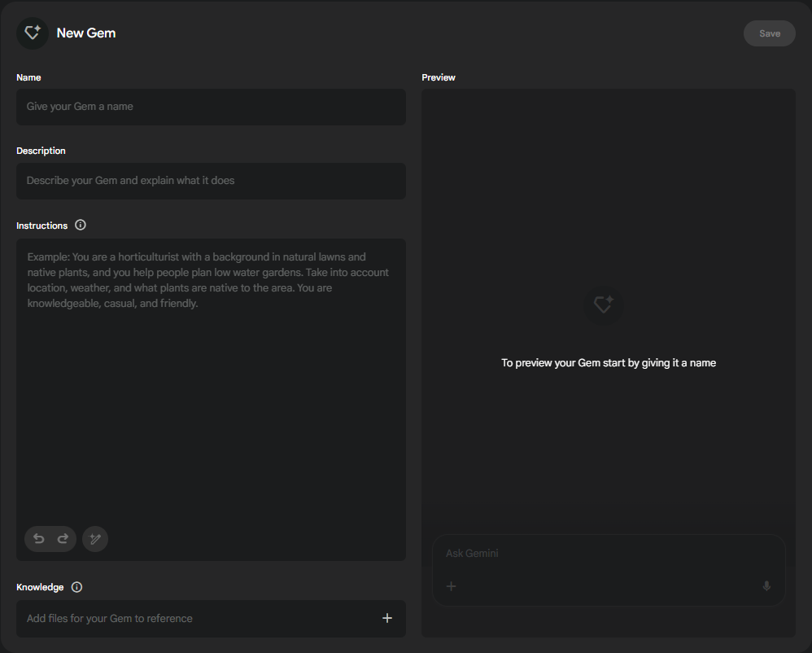Redo the instructions edit

click(63, 539)
